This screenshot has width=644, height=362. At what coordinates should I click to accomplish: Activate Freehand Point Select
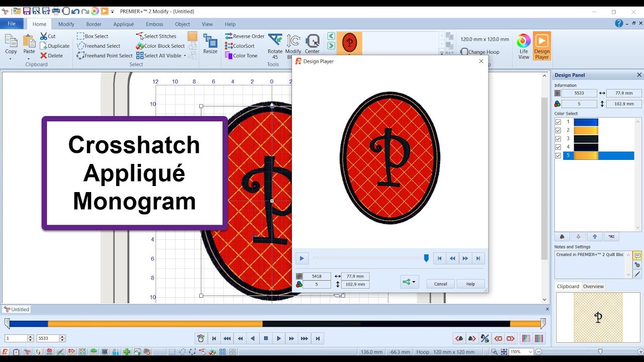click(x=105, y=56)
